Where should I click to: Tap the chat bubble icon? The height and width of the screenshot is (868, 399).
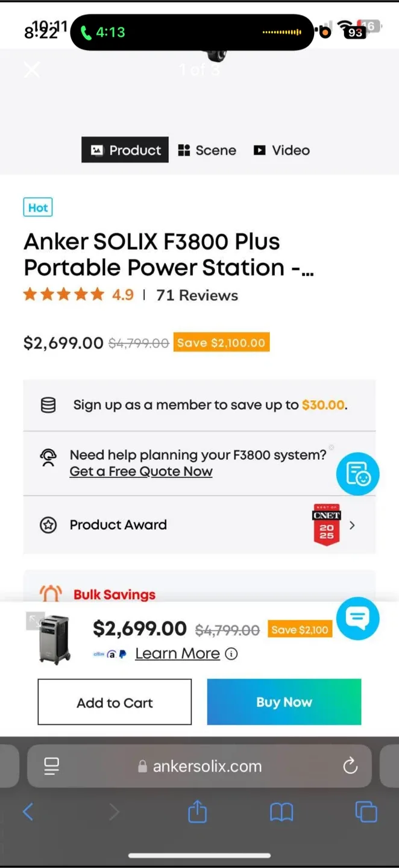click(x=358, y=618)
